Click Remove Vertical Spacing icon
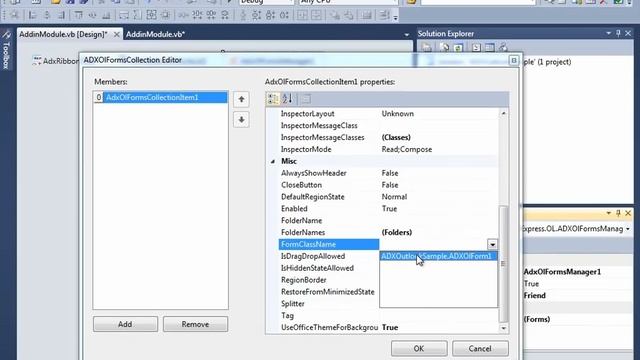The width and height of the screenshot is (640, 360). (284, 15)
